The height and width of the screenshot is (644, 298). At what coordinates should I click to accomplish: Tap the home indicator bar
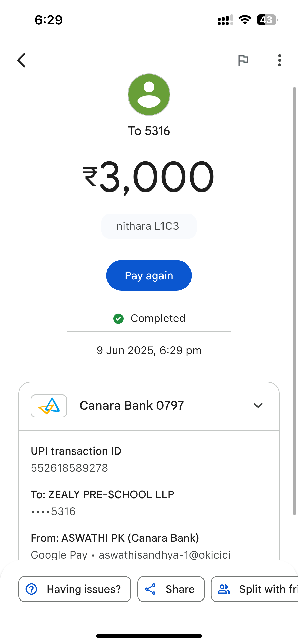149,636
